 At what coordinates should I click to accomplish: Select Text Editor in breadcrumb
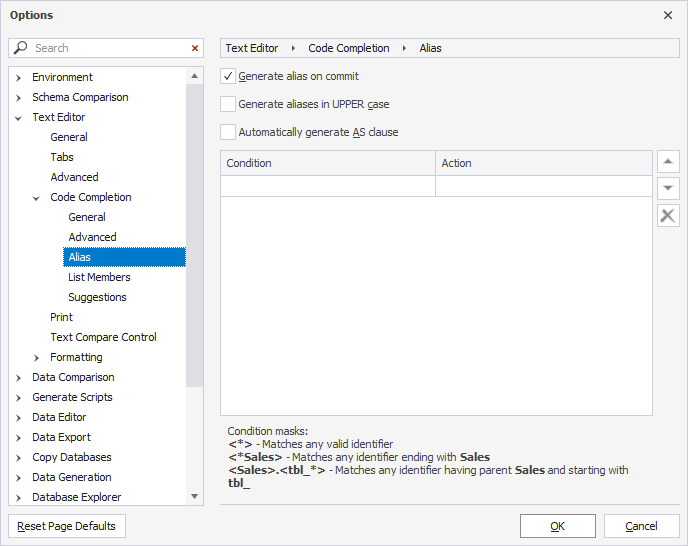(x=252, y=48)
